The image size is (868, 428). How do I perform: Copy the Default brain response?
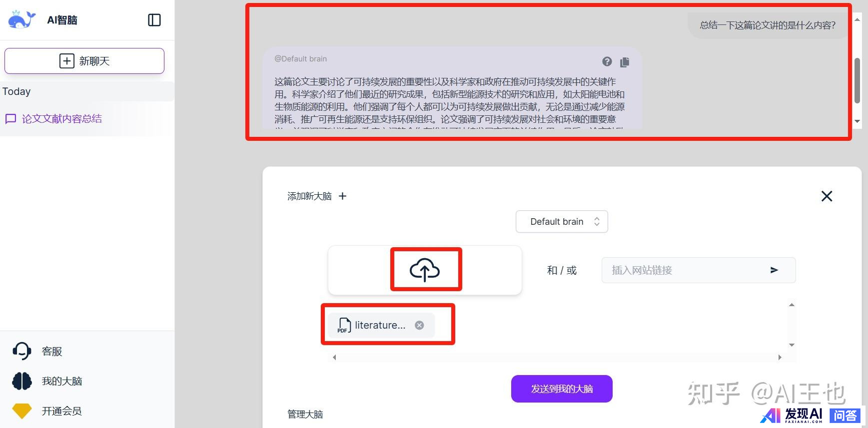625,62
